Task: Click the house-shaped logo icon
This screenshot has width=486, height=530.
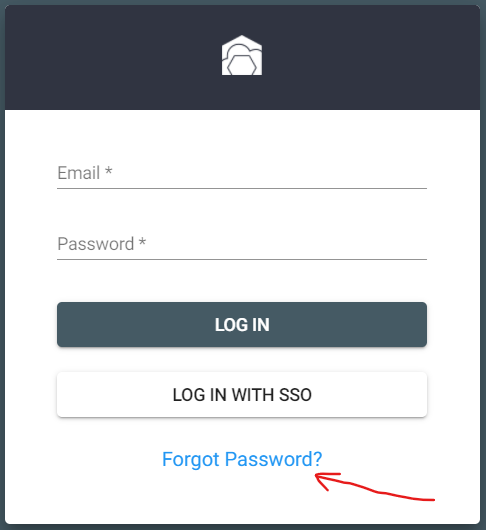Action: pyautogui.click(x=242, y=55)
